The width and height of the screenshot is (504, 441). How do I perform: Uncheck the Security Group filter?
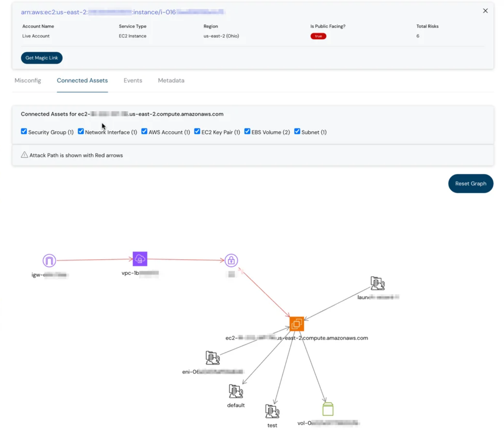point(24,131)
